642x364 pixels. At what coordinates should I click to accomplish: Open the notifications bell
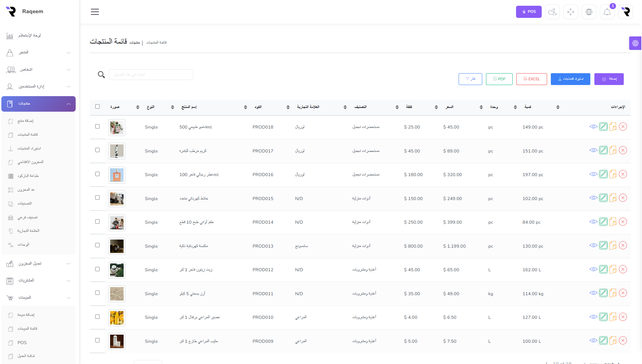click(607, 12)
